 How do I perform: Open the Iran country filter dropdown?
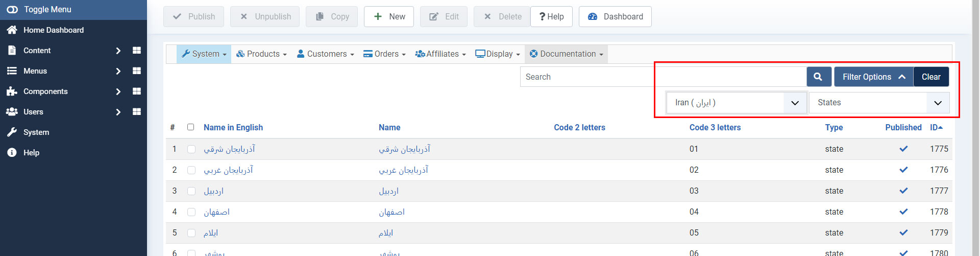pyautogui.click(x=737, y=103)
